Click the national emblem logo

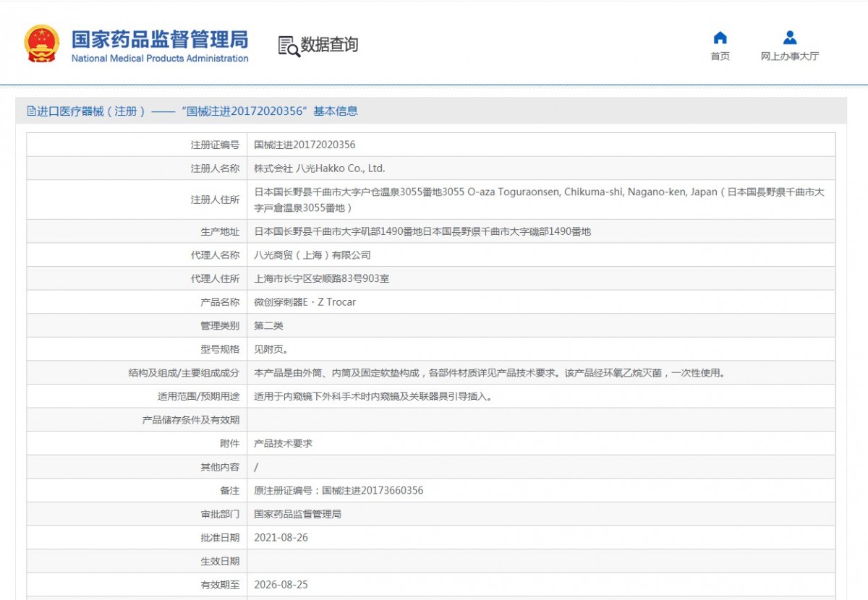click(42, 44)
